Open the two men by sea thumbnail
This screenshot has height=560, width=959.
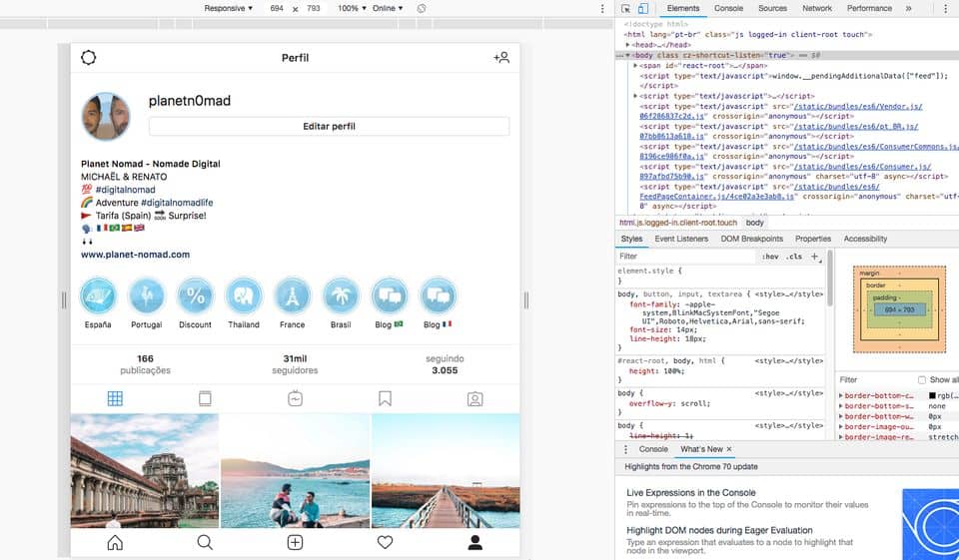pyautogui.click(x=295, y=471)
